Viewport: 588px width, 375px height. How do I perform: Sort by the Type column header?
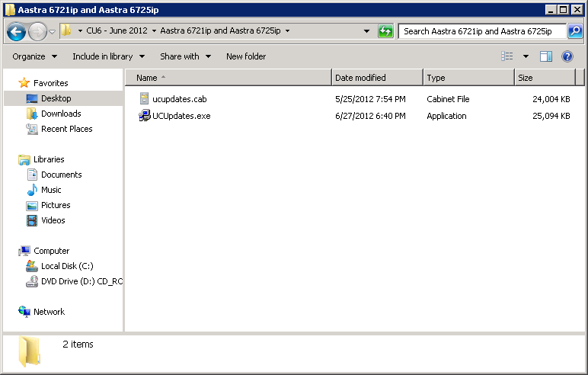(x=468, y=78)
